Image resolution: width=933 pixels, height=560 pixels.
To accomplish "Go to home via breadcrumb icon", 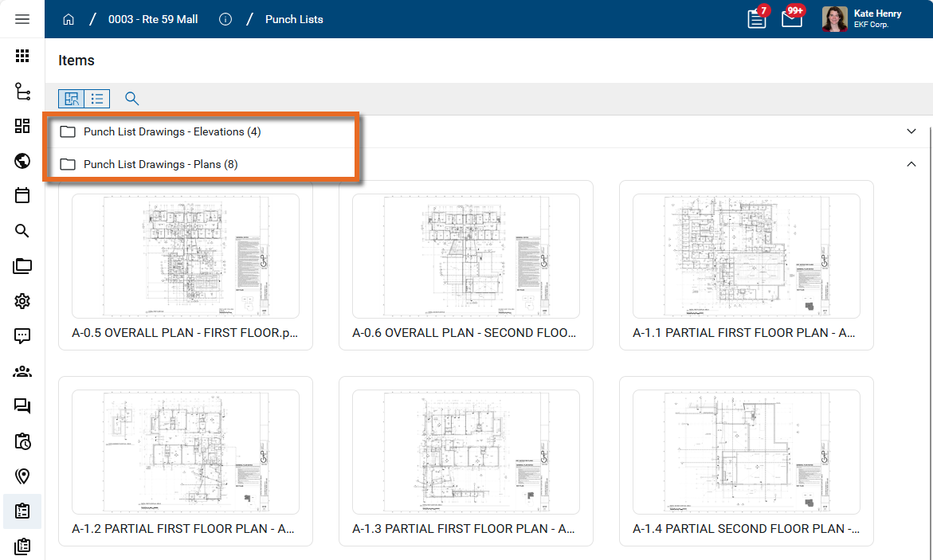I will tap(69, 19).
